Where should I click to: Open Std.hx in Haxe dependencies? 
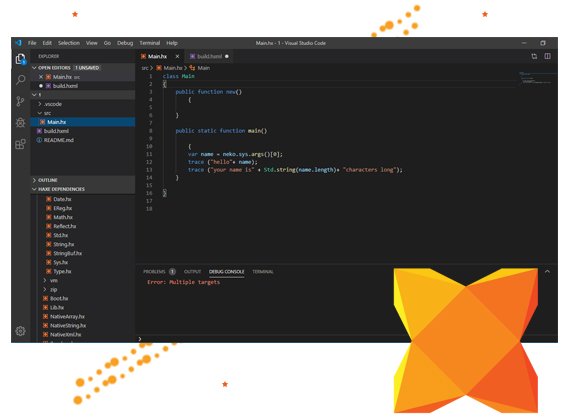(60, 235)
